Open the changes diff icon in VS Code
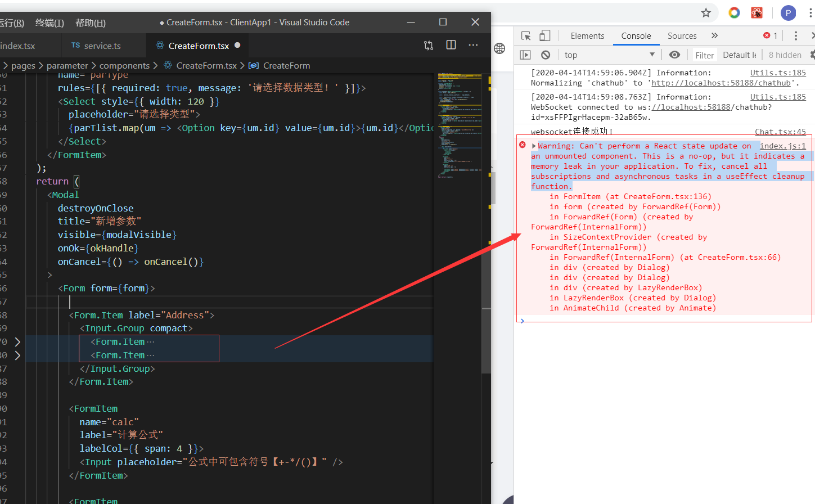The height and width of the screenshot is (504, 815). (429, 45)
